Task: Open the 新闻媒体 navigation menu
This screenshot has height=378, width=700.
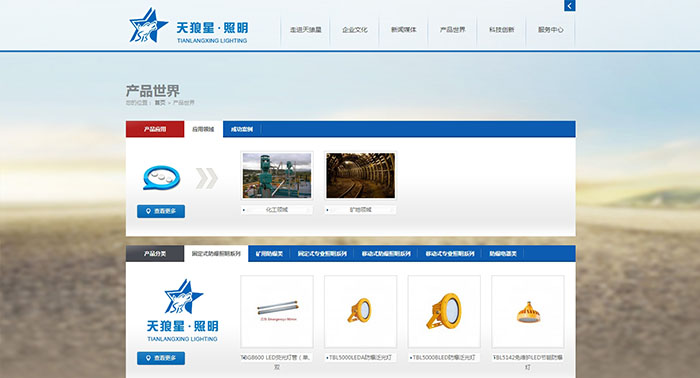Action: click(404, 30)
